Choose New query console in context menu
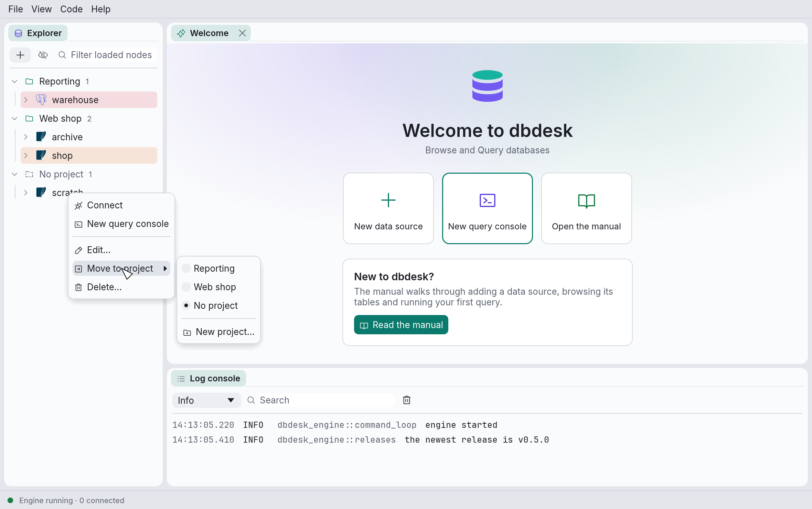812x509 pixels. tap(121, 224)
